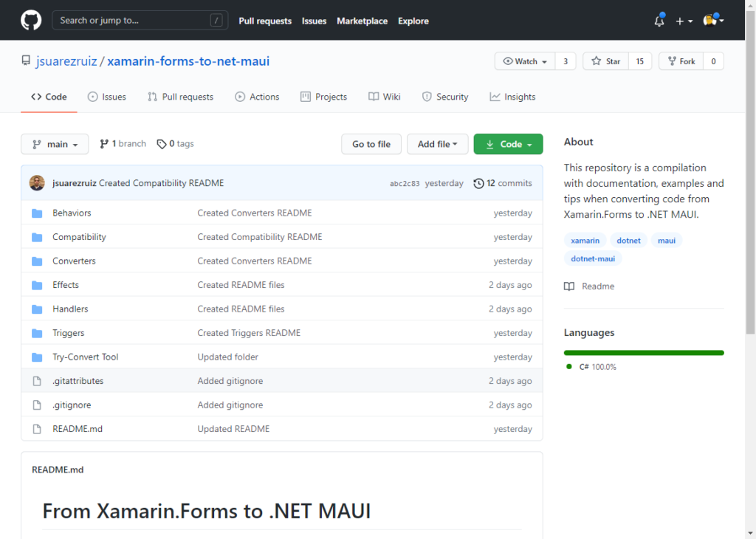Open Marketplace from the top navigation
756x539 pixels.
tap(362, 21)
